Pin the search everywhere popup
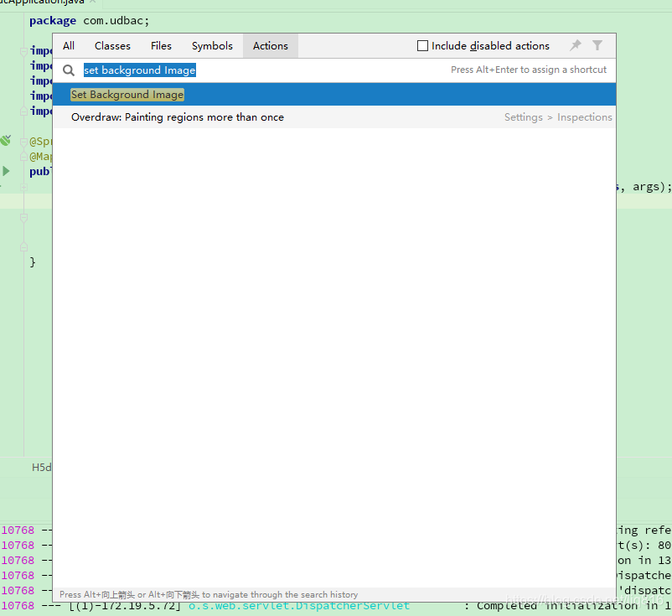This screenshot has height=616, width=672. point(575,45)
